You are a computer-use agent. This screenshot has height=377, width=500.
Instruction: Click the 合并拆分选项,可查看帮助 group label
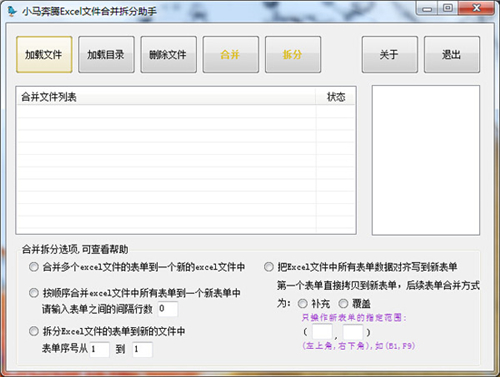75,249
